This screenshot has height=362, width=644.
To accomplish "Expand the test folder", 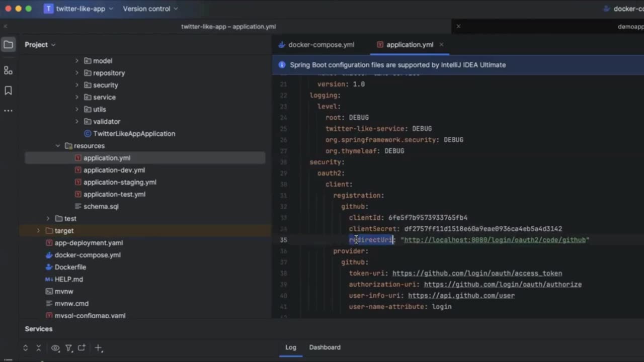I will (x=48, y=219).
